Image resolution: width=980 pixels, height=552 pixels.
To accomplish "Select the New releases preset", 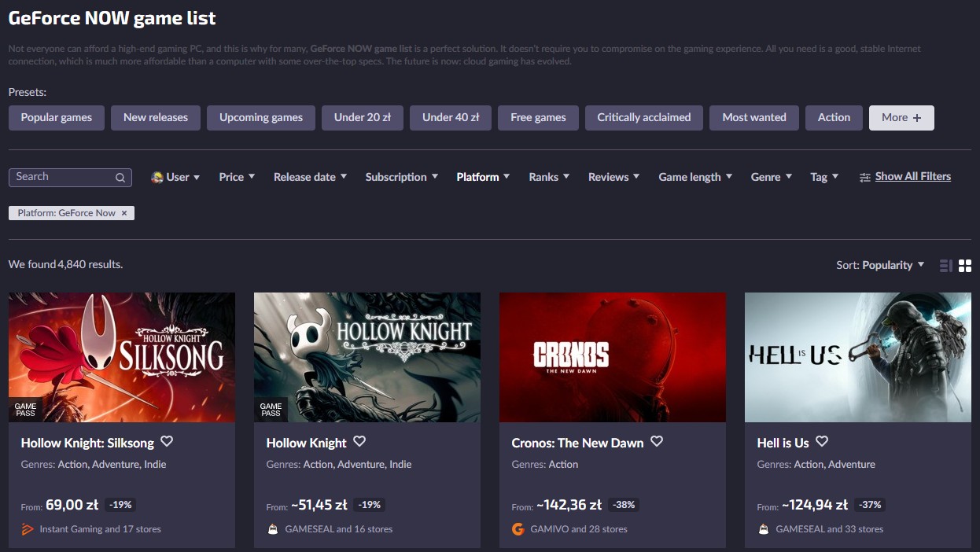I will 156,118.
